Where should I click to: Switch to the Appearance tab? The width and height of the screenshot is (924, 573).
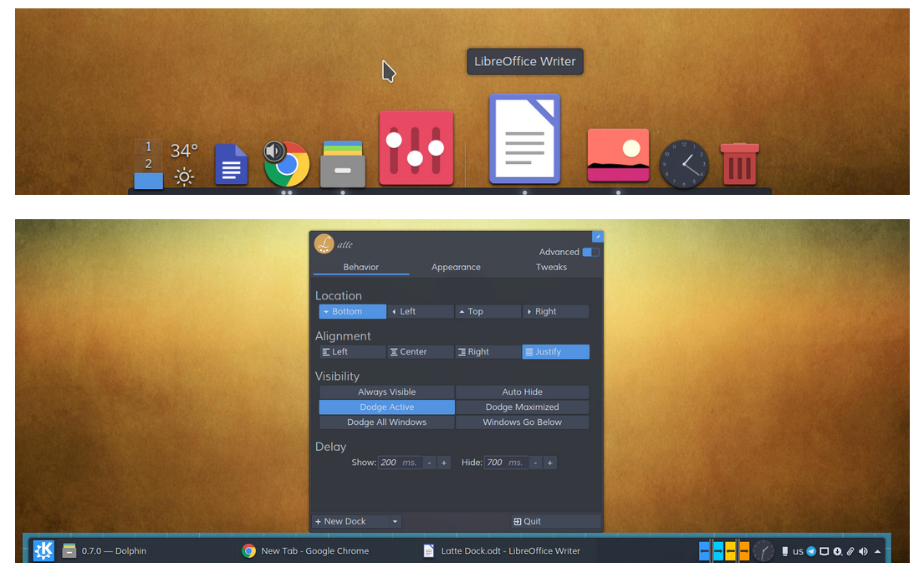pos(456,267)
